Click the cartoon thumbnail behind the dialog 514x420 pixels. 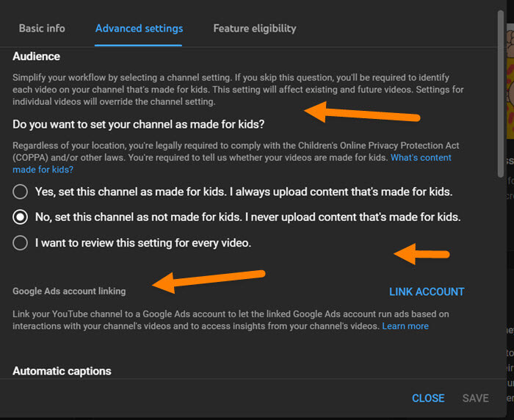pyautogui.click(x=510, y=82)
